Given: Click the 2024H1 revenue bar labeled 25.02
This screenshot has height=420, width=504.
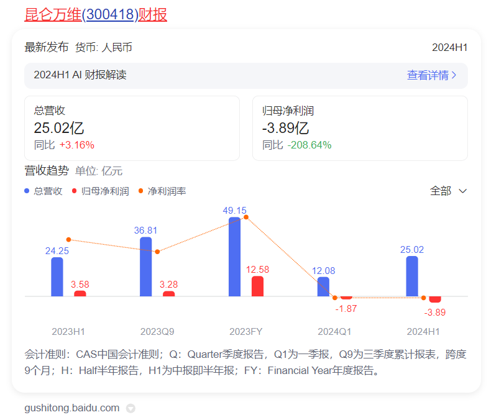Looking at the screenshot, I should click(x=412, y=276).
